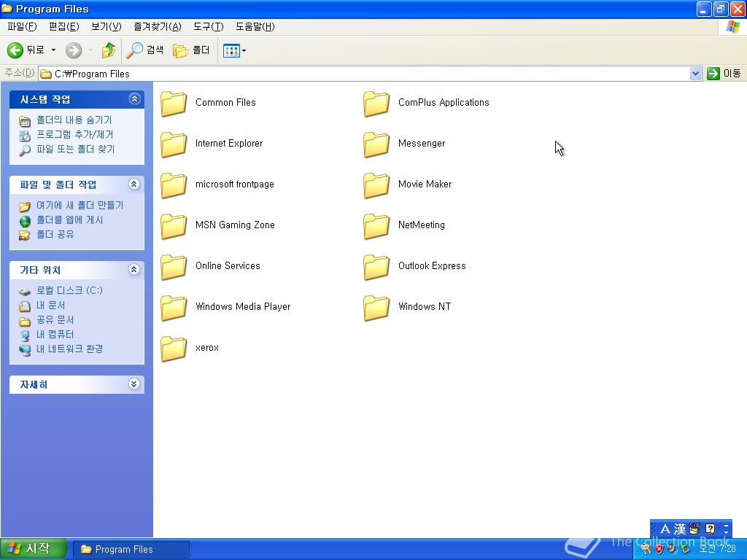Open the Search (검색) toolbar button
Screen dimensions: 747x560
(x=145, y=50)
